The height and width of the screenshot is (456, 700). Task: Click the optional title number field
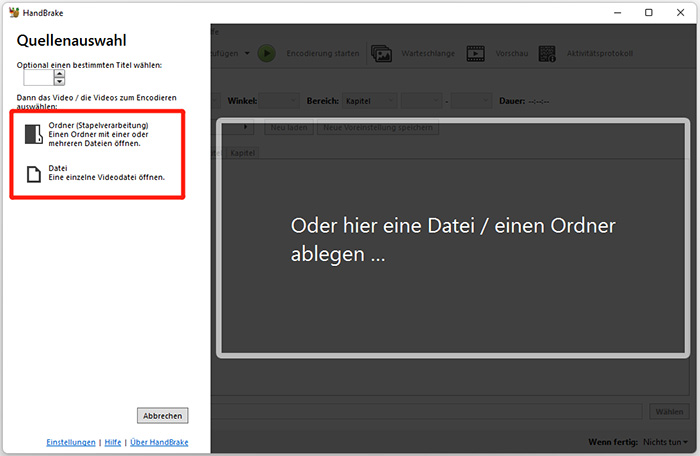tap(38, 76)
